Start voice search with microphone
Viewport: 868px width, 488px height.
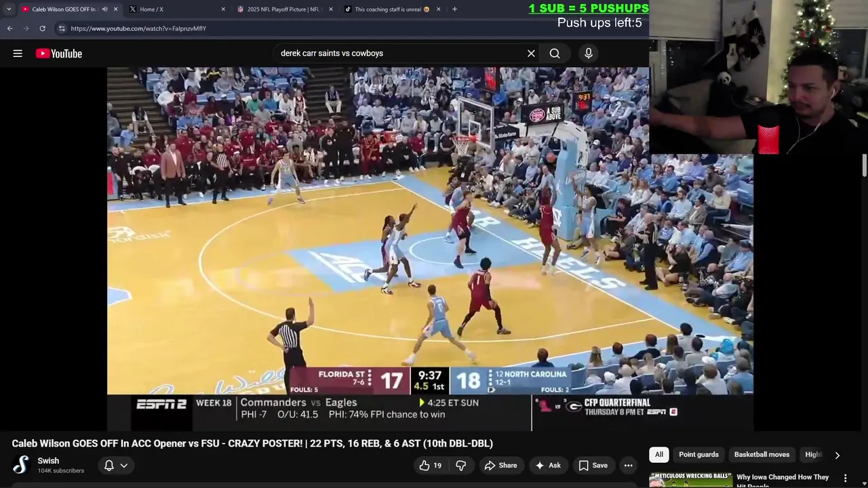pyautogui.click(x=588, y=54)
